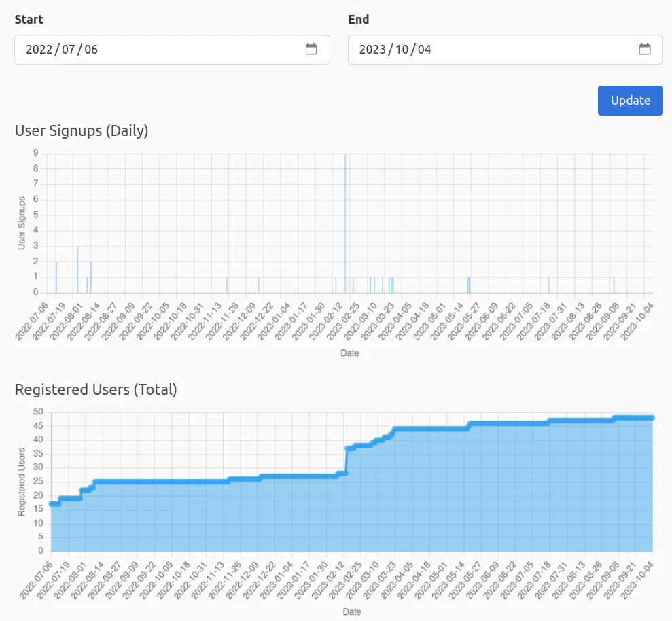
Task: Click the signup bar near 2022-11-26
Action: pyautogui.click(x=227, y=284)
